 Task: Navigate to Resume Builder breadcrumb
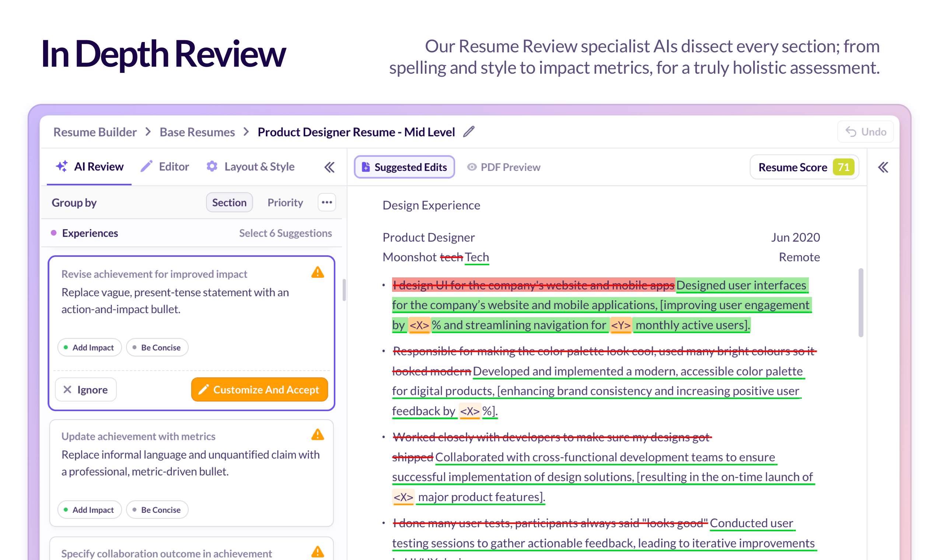coord(95,132)
